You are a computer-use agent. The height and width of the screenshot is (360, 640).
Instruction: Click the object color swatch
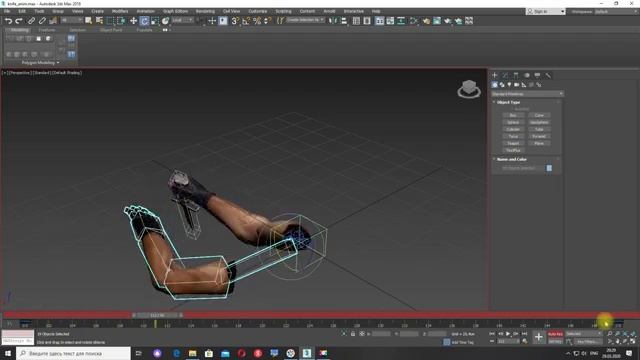point(549,168)
